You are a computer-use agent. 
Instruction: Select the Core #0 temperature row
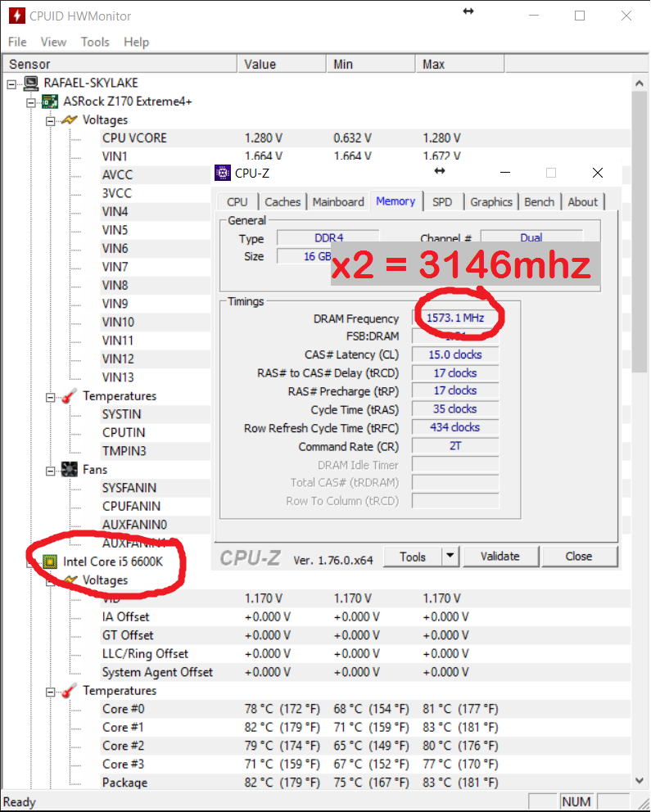point(365,710)
